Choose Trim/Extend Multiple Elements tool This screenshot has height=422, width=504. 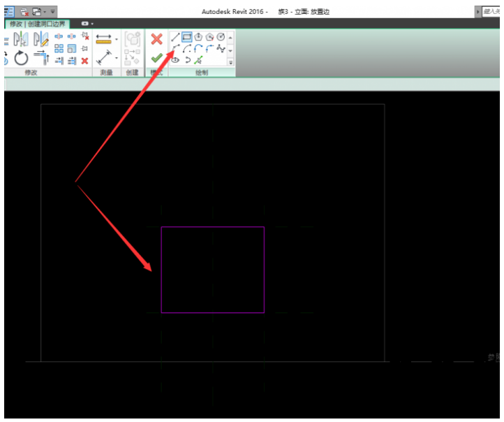[x=72, y=61]
